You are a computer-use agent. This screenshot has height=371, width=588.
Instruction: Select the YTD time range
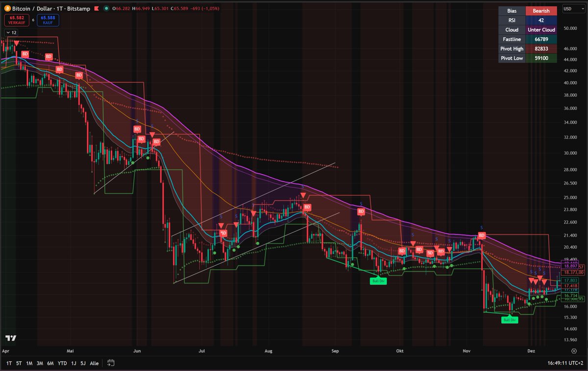click(x=62, y=363)
